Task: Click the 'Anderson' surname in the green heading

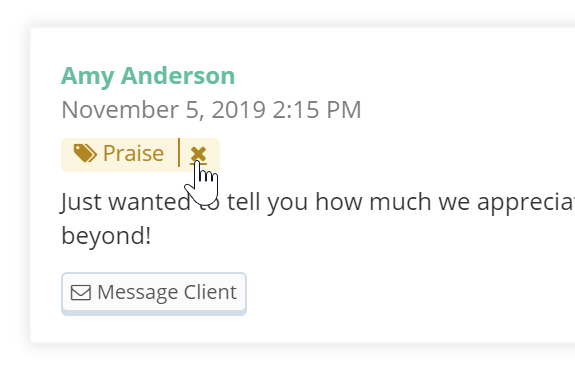Action: coord(178,76)
